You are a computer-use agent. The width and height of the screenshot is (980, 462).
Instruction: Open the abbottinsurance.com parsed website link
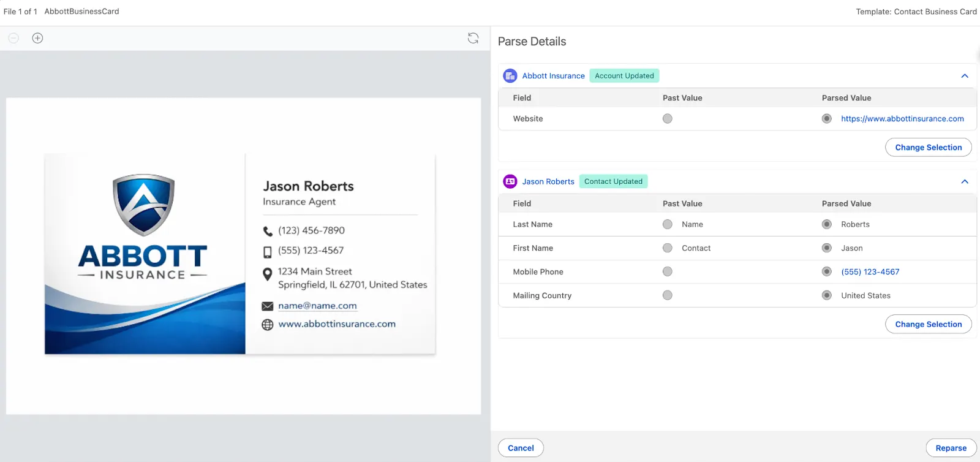[x=902, y=119]
